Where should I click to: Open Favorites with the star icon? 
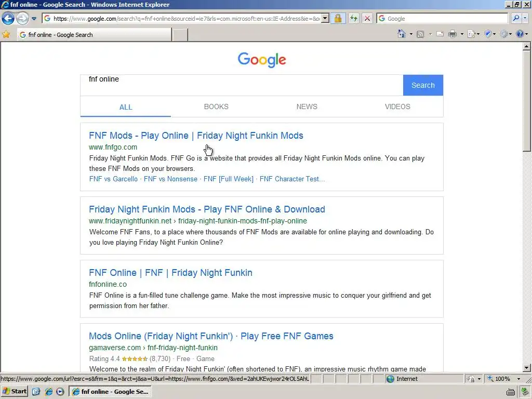6,34
